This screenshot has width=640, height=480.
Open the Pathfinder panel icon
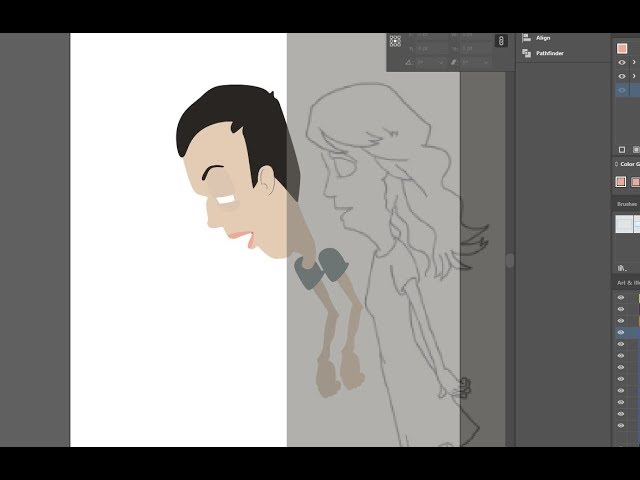[527, 53]
